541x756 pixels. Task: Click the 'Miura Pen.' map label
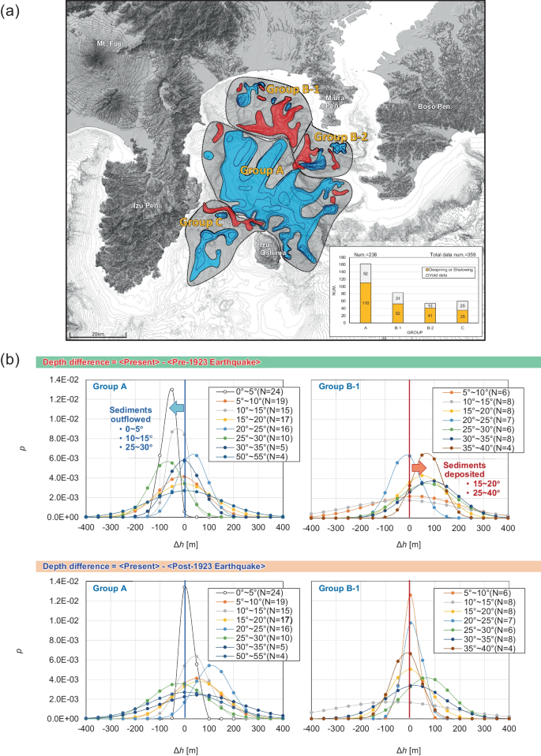coord(334,101)
